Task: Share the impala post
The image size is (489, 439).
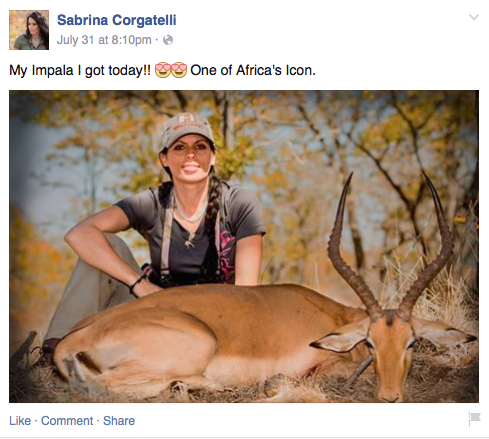Action: [x=119, y=421]
